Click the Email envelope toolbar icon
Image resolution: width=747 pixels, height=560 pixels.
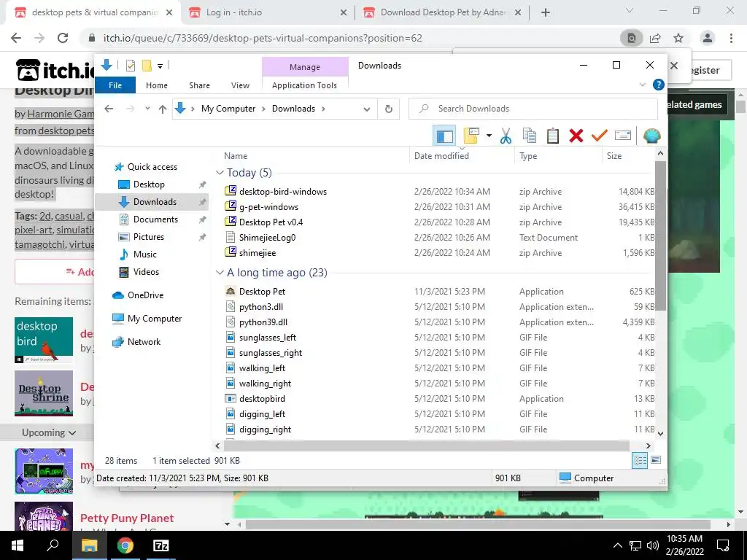(x=623, y=136)
